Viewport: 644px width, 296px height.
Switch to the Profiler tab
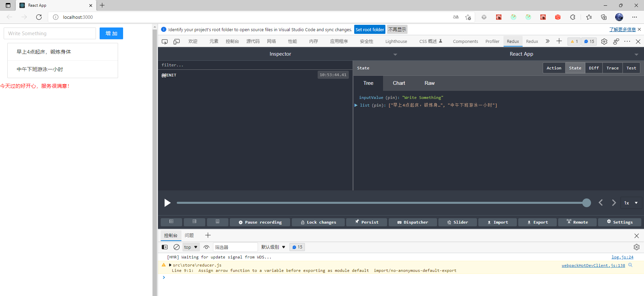click(x=492, y=42)
